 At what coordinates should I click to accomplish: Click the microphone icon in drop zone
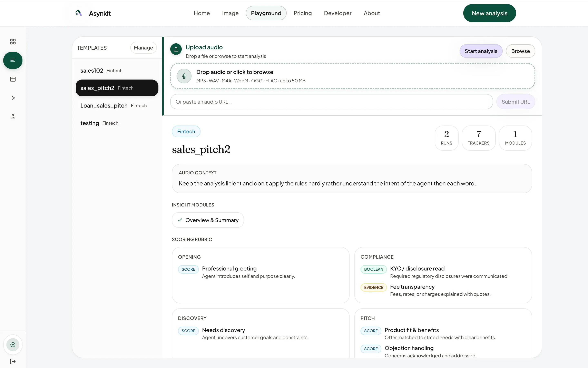184,76
